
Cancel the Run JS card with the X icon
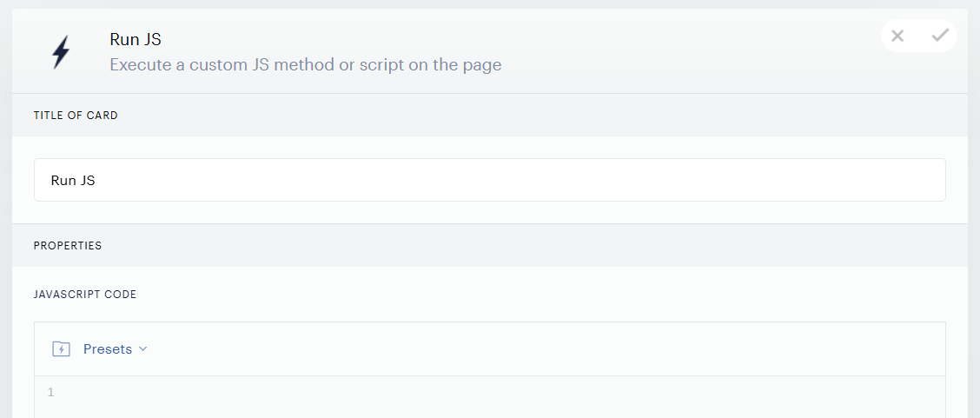tap(897, 36)
